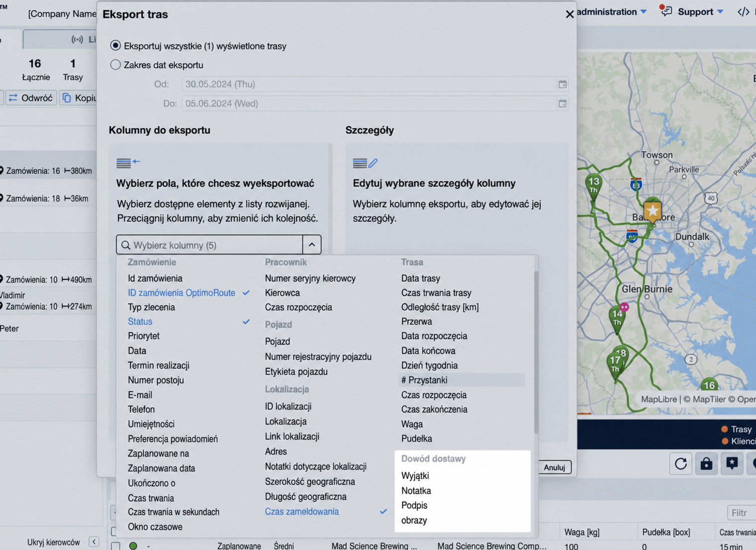Click the Filtr input field
Viewport: 756px width, 550px height.
coord(741,513)
